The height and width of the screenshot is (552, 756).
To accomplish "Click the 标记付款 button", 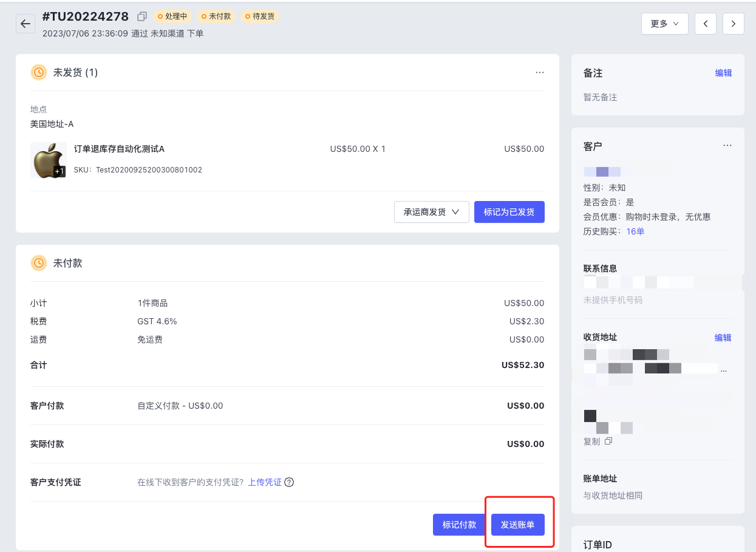I will tap(459, 524).
